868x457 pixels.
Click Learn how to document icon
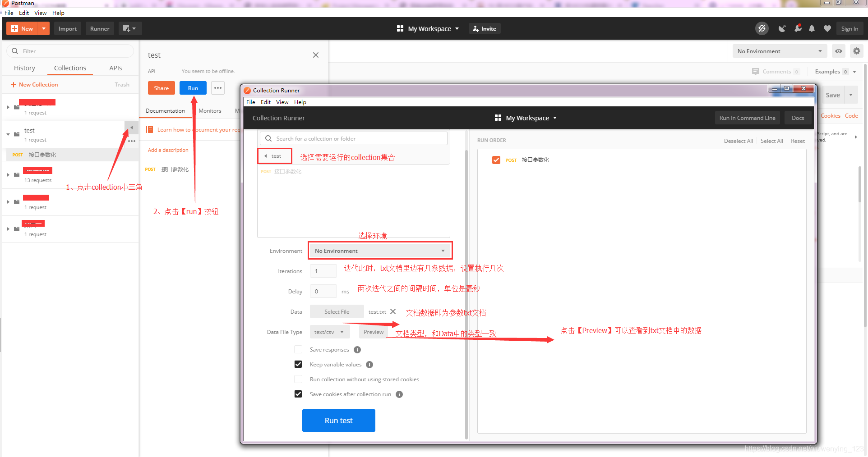coord(150,129)
